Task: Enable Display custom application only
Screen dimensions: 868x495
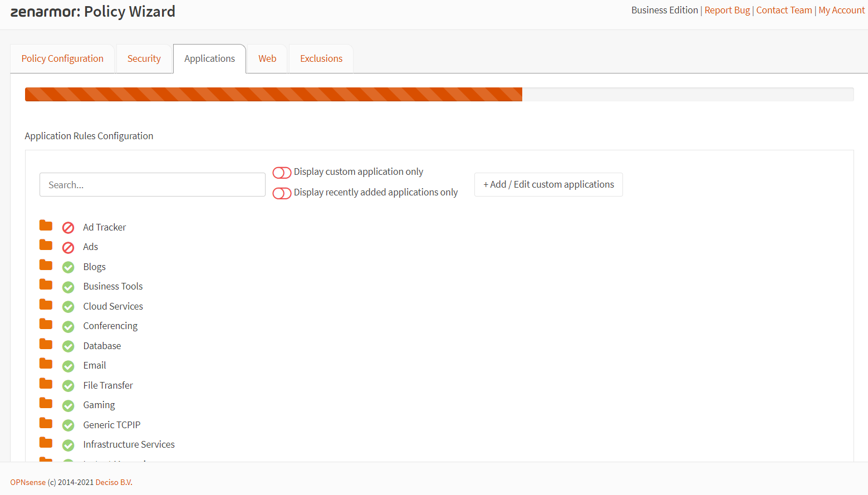Action: click(282, 172)
